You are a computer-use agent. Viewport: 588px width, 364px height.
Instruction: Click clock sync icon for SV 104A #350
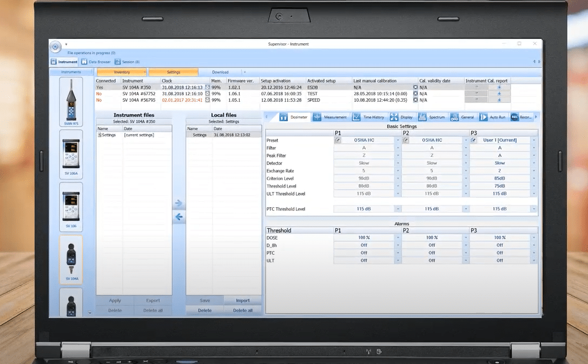[x=207, y=87]
